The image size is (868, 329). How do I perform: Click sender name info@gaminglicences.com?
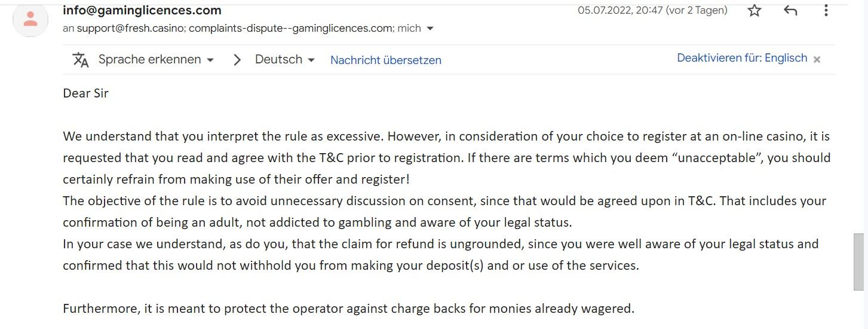142,10
